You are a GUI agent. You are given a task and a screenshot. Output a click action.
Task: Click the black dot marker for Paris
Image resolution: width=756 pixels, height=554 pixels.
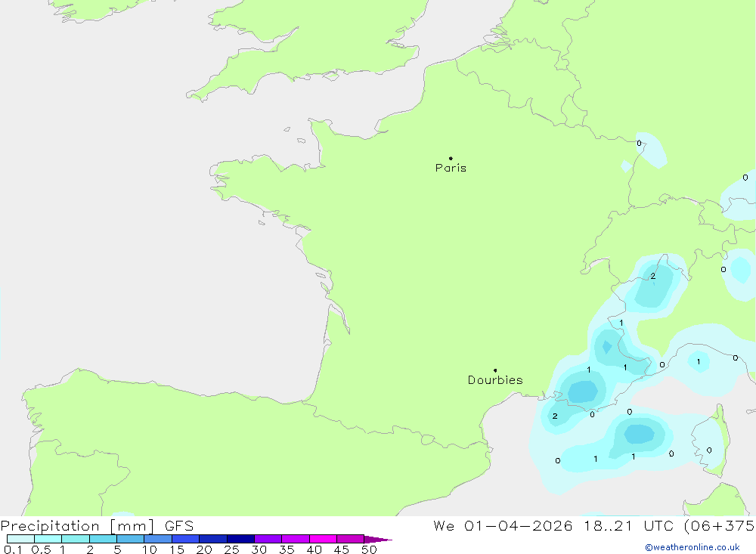pyautogui.click(x=451, y=158)
